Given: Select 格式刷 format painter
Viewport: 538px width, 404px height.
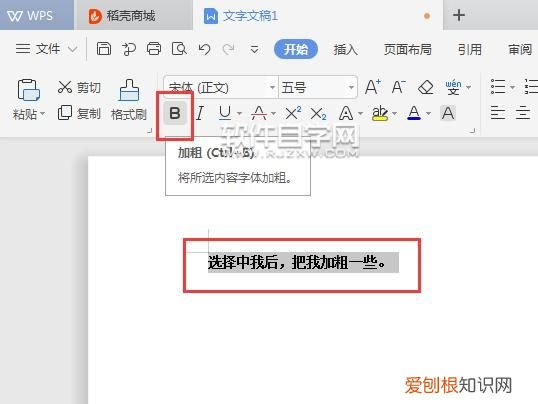Looking at the screenshot, I should click(x=129, y=100).
